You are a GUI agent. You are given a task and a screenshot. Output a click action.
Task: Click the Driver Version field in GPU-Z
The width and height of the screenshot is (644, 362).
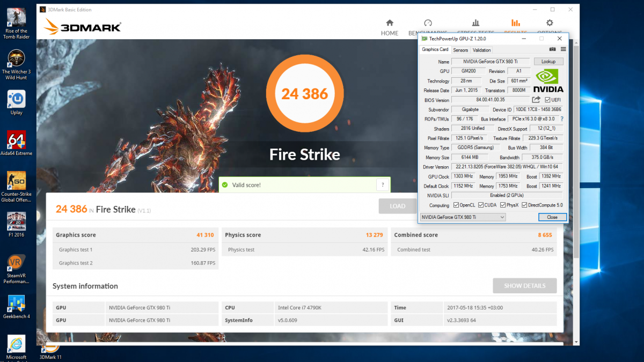507,167
